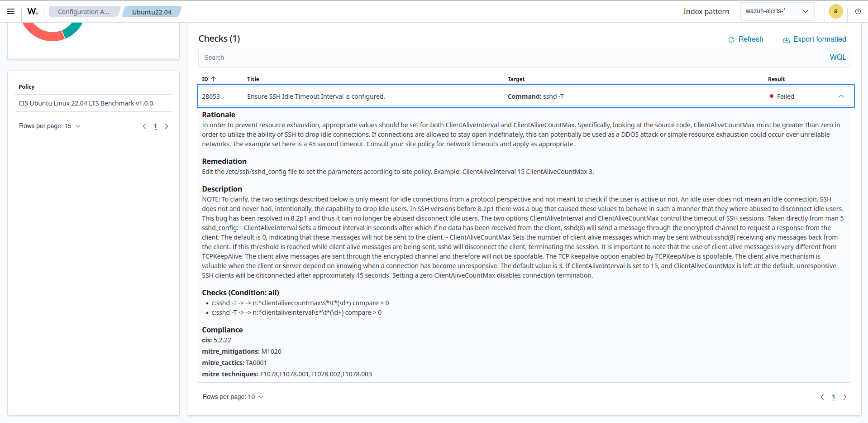Open the user avatar menu

click(835, 11)
